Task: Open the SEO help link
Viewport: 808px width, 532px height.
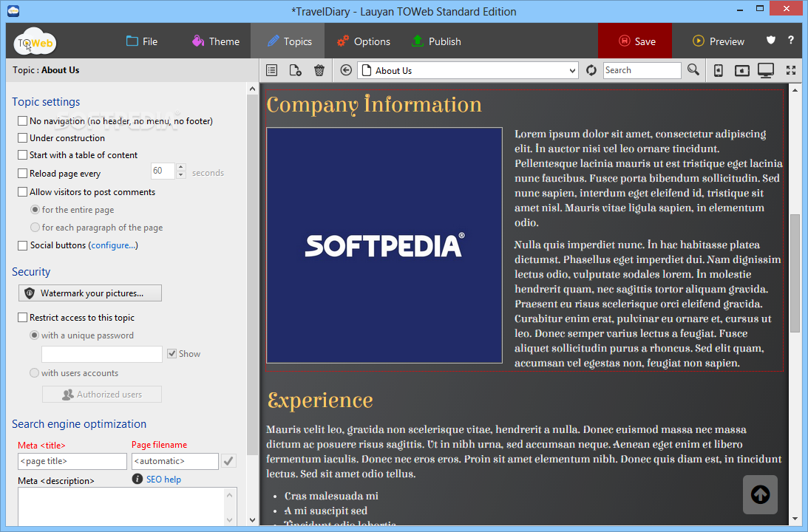Action: click(x=163, y=480)
